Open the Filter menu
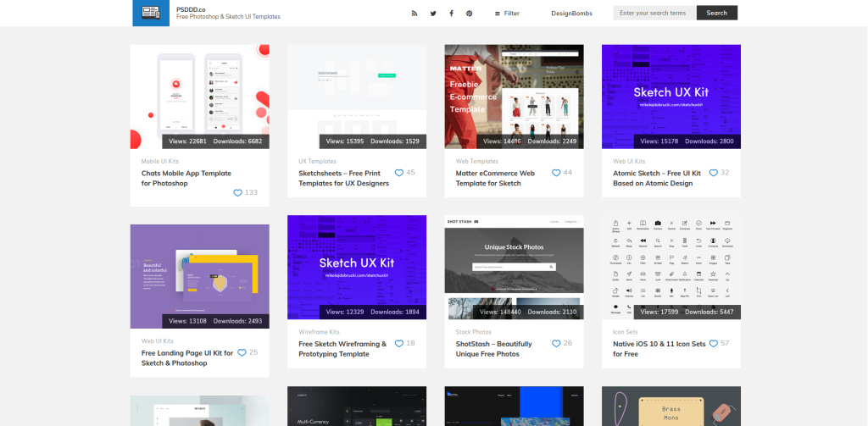Screen dimensions: 868x426 point(507,14)
